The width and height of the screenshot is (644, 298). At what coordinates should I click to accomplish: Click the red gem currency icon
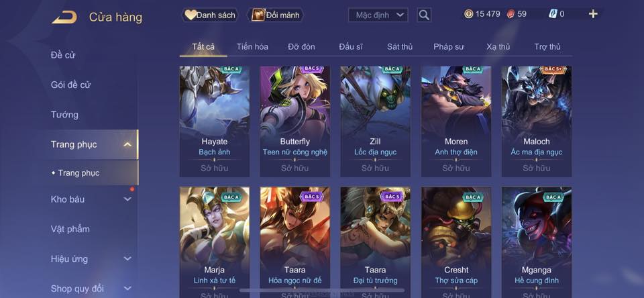point(510,14)
